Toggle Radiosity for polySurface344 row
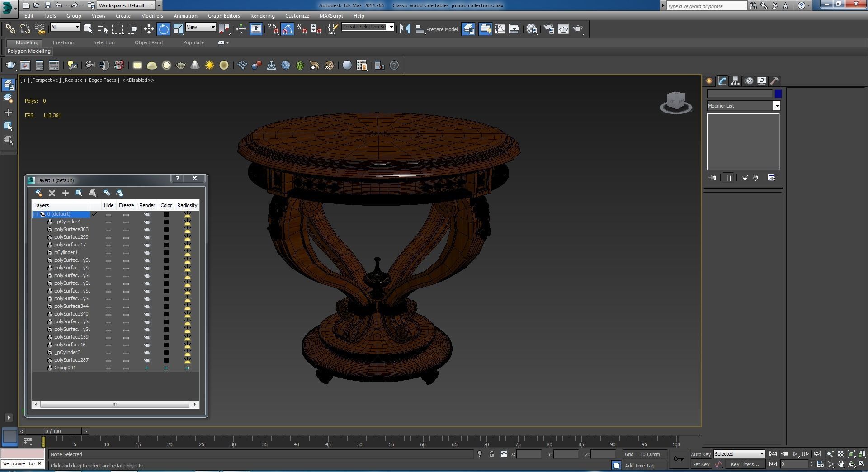The image size is (868, 472). [x=187, y=307]
